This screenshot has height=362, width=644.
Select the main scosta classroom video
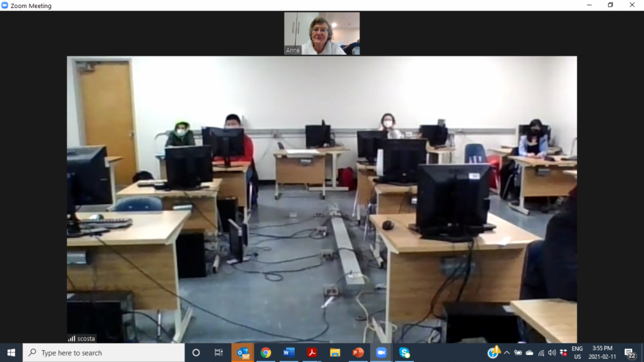(x=322, y=200)
